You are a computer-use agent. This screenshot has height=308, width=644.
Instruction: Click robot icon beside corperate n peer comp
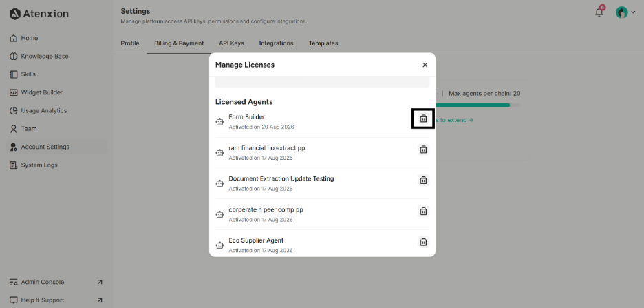219,214
